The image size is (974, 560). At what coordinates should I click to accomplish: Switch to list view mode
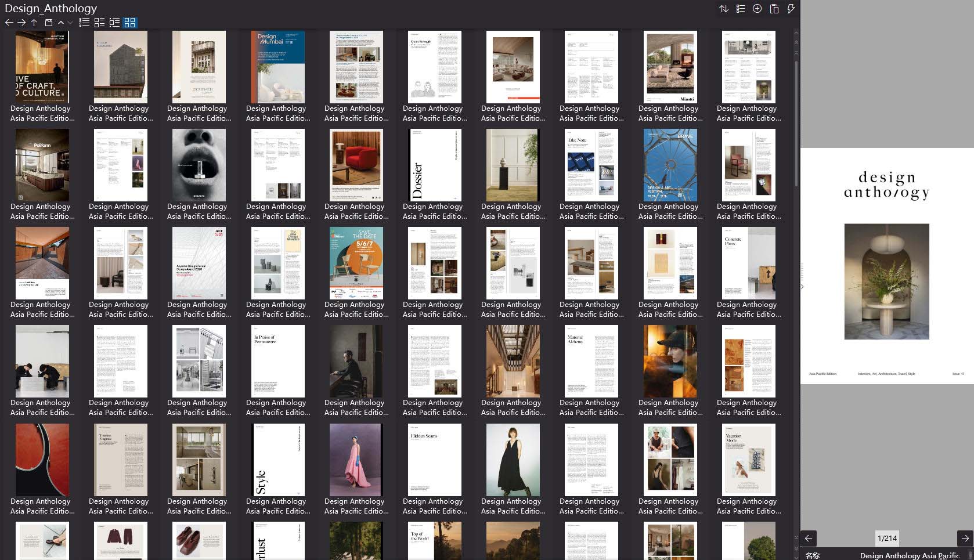84,22
